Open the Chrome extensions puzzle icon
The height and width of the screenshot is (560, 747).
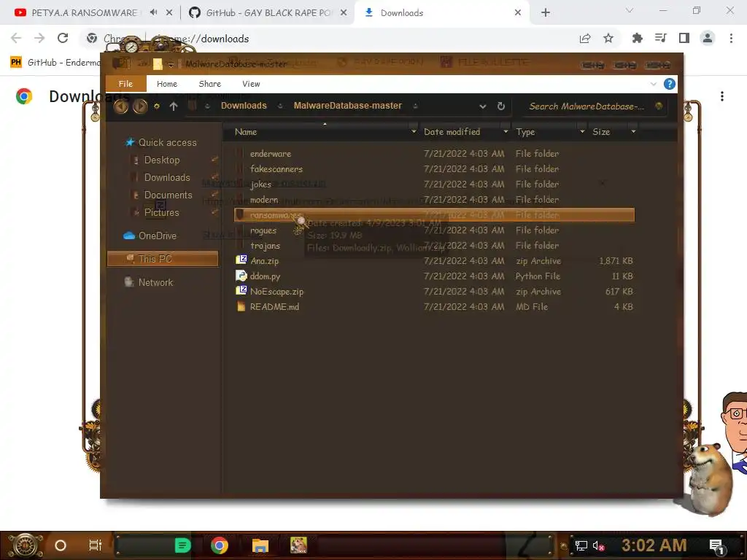637,38
